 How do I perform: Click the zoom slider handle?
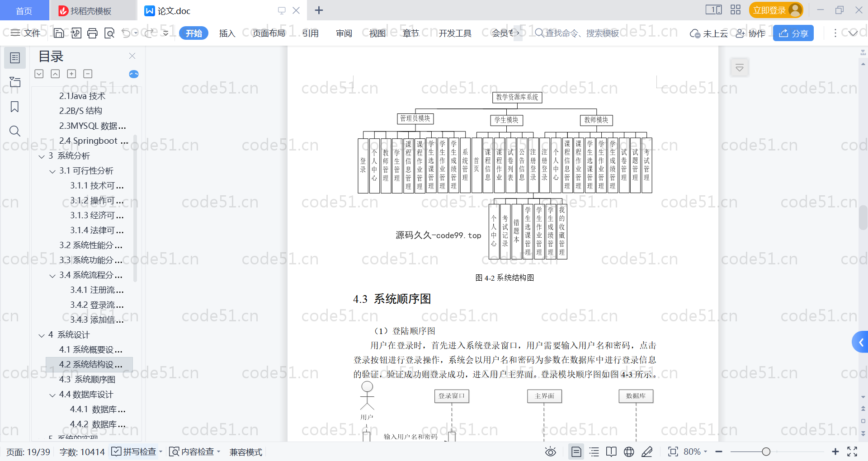coord(766,452)
